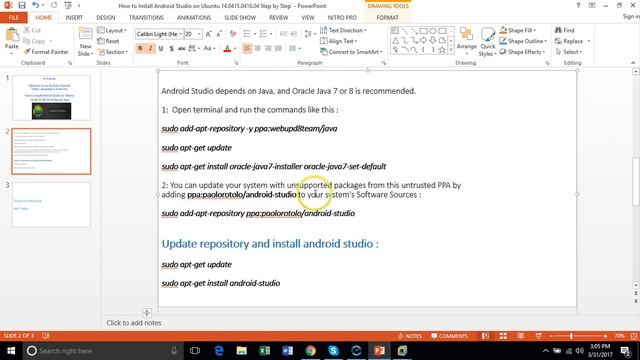Clear all formatting icon
Viewport: 640px width, 360px height.
[x=233, y=34]
